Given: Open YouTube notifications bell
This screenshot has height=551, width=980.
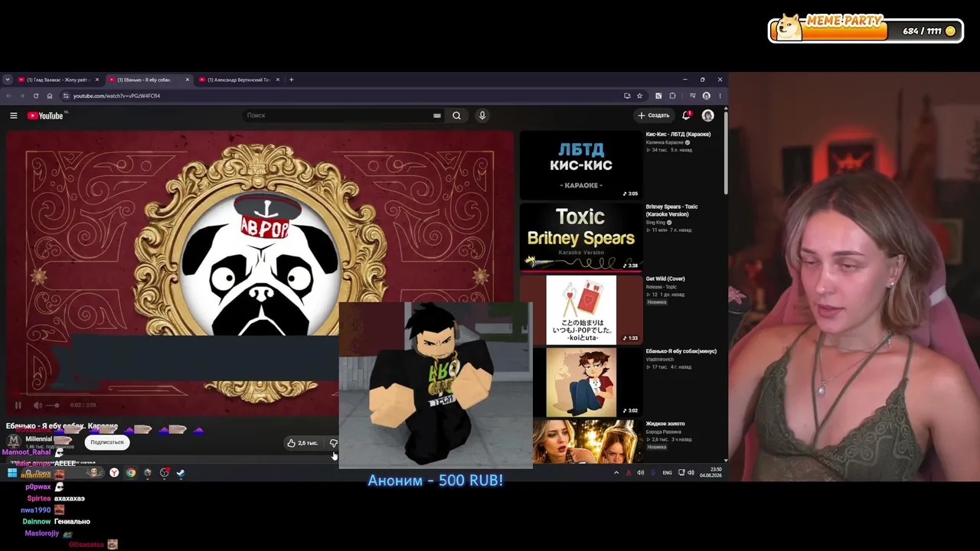Looking at the screenshot, I should (x=686, y=116).
